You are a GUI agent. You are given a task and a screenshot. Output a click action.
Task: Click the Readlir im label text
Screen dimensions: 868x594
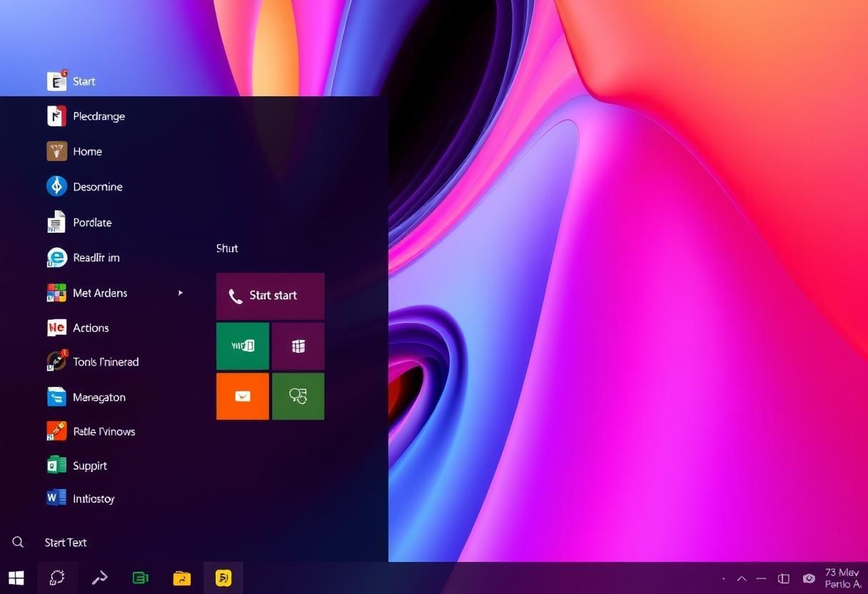point(96,258)
